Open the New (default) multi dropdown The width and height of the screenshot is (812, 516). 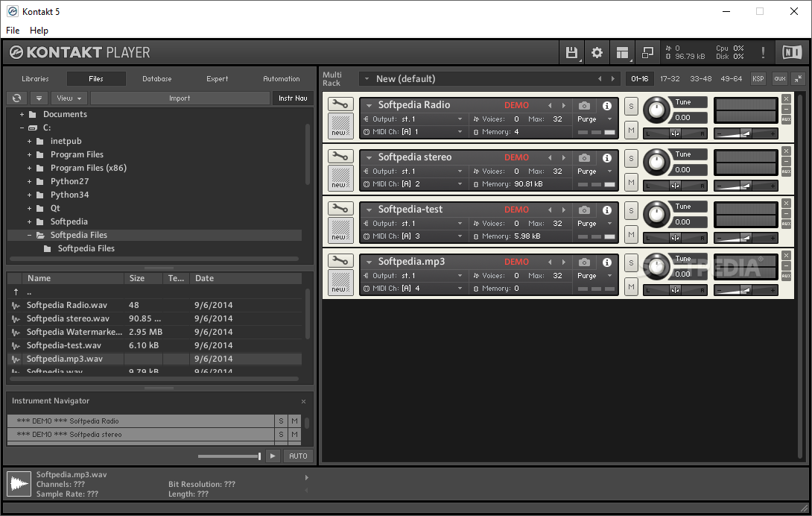[x=367, y=79]
